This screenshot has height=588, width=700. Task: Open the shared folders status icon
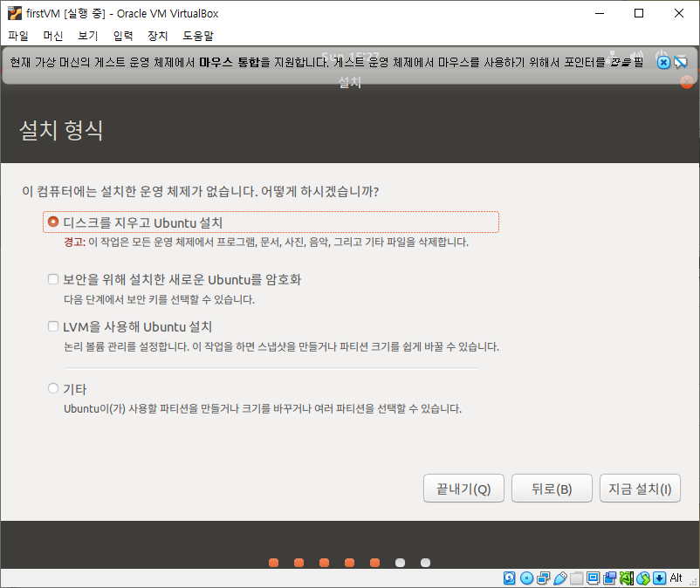pyautogui.click(x=576, y=578)
